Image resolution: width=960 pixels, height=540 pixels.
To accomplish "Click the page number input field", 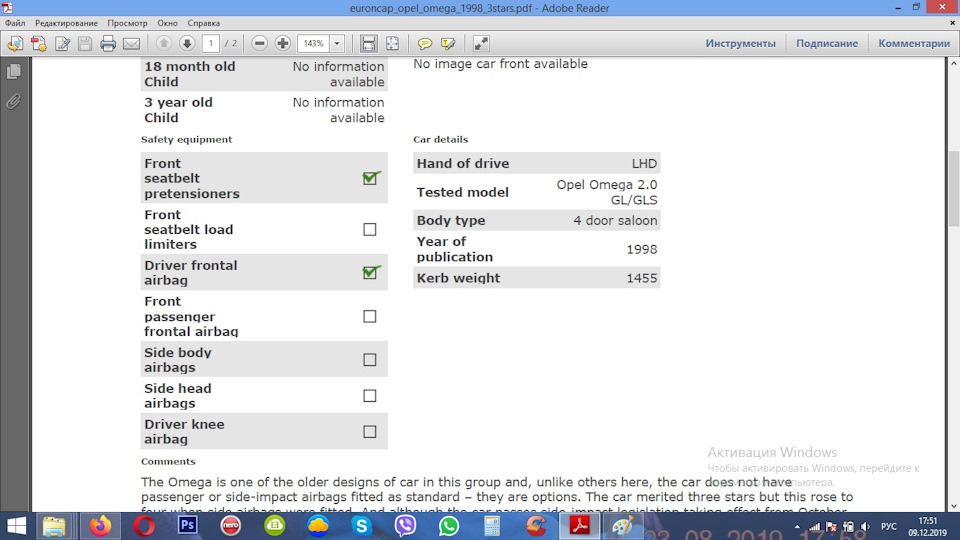I will pos(211,43).
